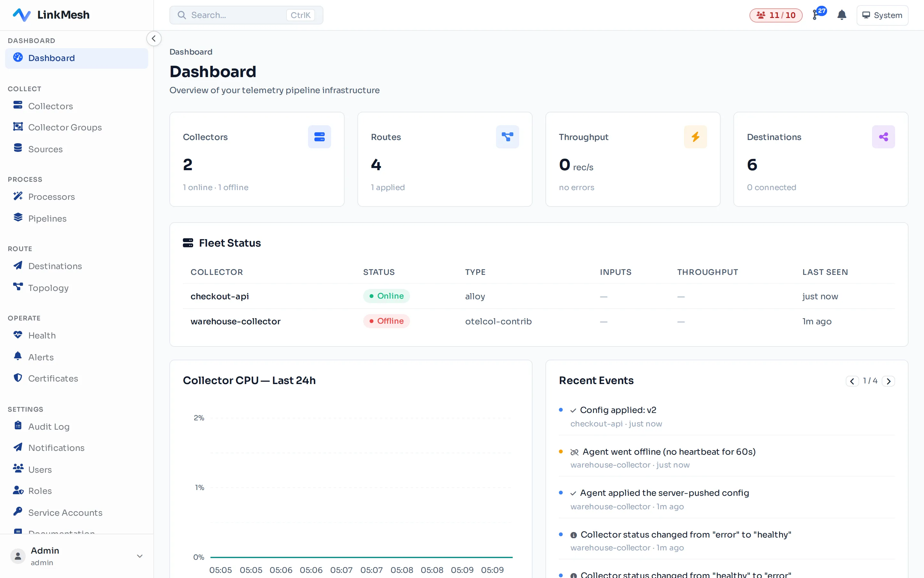Image resolution: width=924 pixels, height=578 pixels.
Task: Click the Certificates shield icon
Action: click(18, 378)
